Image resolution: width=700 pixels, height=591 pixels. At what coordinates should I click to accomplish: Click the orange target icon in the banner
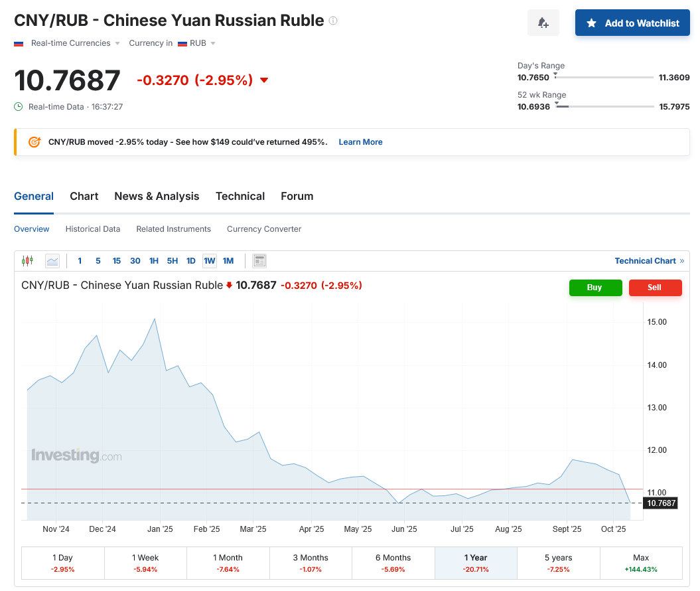[35, 142]
